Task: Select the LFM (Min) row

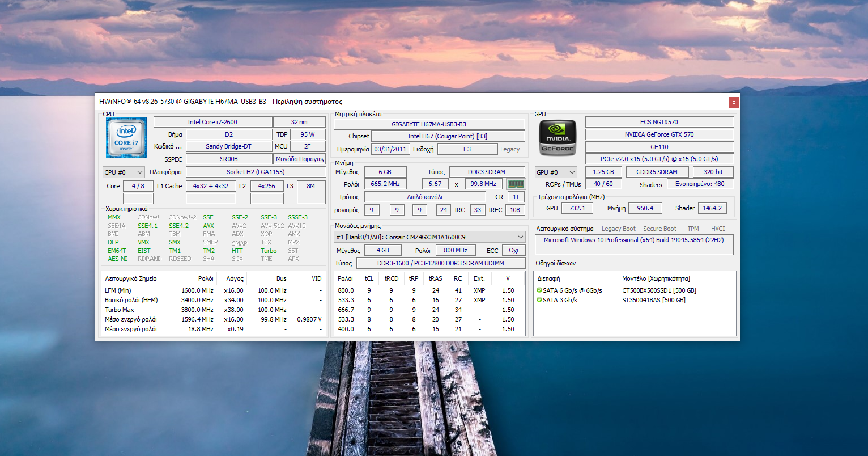Action: point(213,290)
